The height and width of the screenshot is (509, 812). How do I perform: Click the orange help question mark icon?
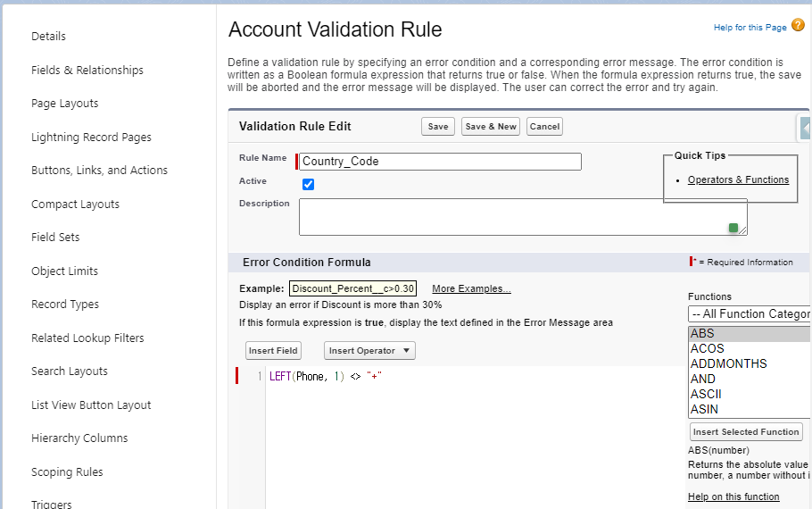tap(798, 25)
